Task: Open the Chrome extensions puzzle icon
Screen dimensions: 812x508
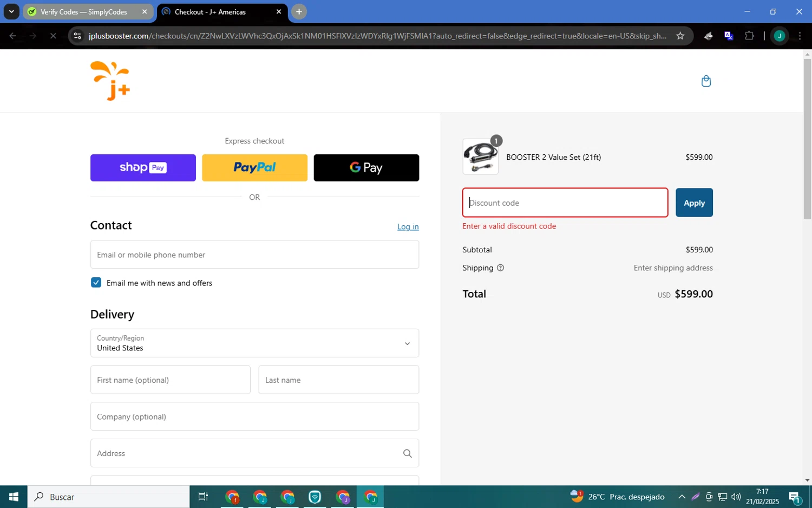Action: click(749, 36)
